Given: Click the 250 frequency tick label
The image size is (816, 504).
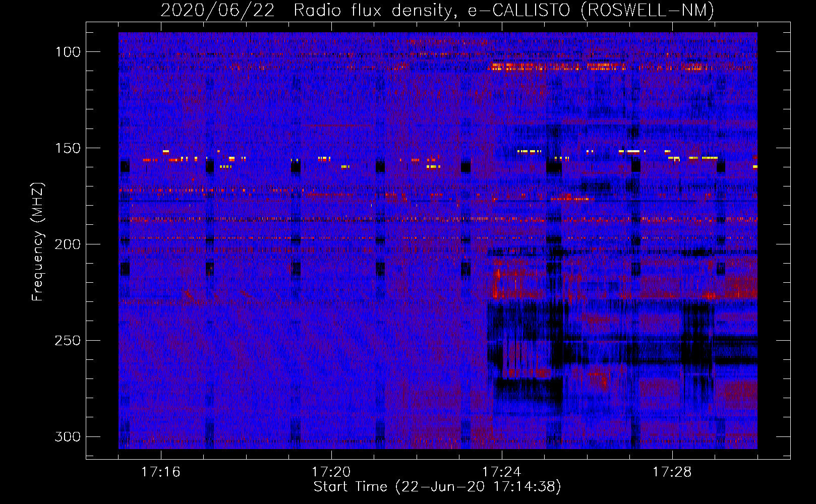Looking at the screenshot, I should 67,341.
